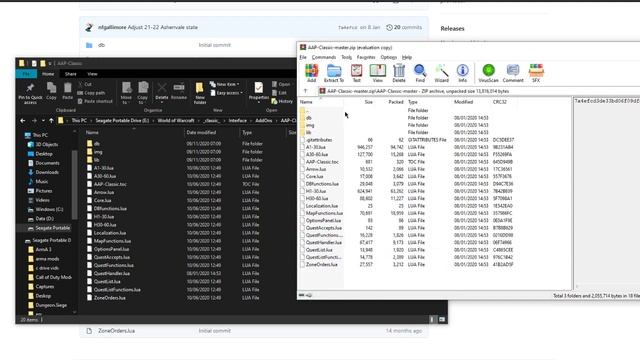The image size is (640, 360).
Task: Click New folder in Explorer ribbon
Action: (x=200, y=93)
